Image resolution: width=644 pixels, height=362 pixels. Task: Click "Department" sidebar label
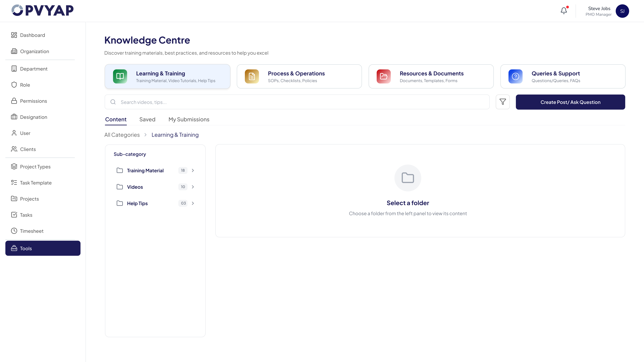pyautogui.click(x=34, y=69)
